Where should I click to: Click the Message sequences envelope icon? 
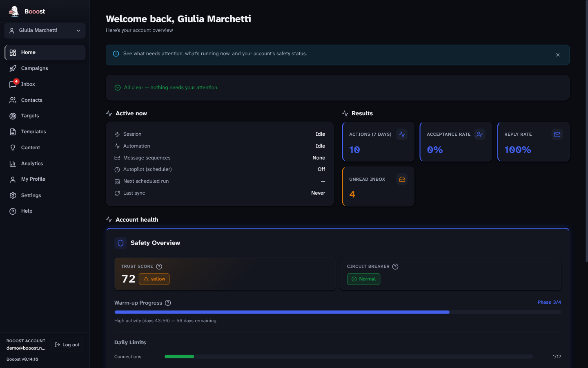117,158
